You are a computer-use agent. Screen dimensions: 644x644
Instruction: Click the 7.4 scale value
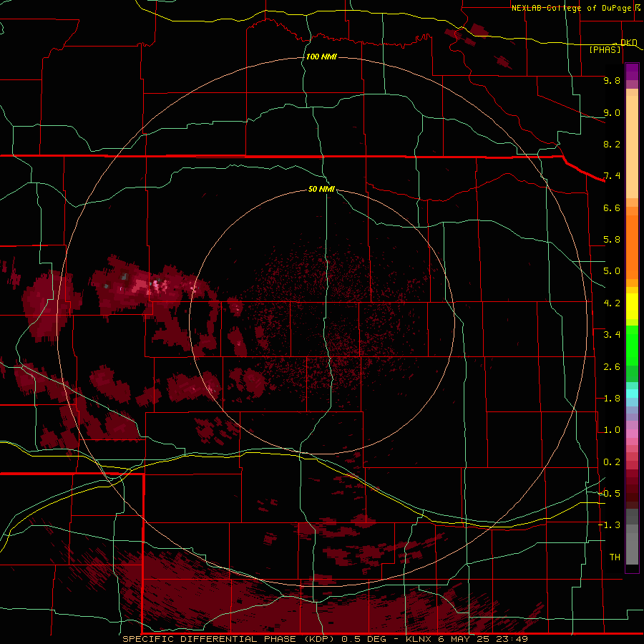[x=612, y=176]
